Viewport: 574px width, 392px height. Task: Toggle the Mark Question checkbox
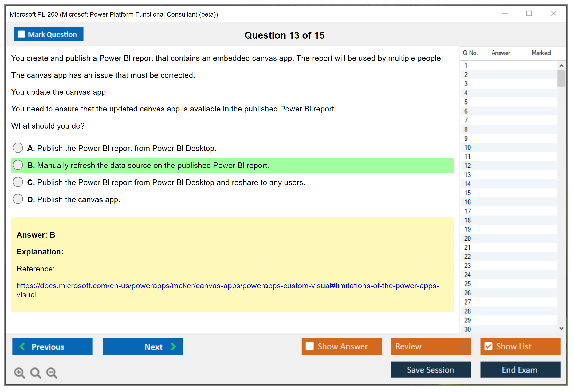tap(21, 34)
